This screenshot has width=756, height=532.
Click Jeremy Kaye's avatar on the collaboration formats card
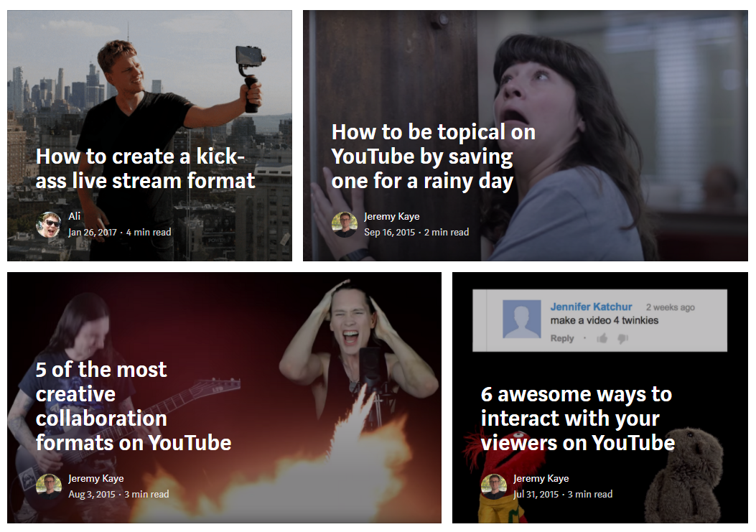click(49, 486)
